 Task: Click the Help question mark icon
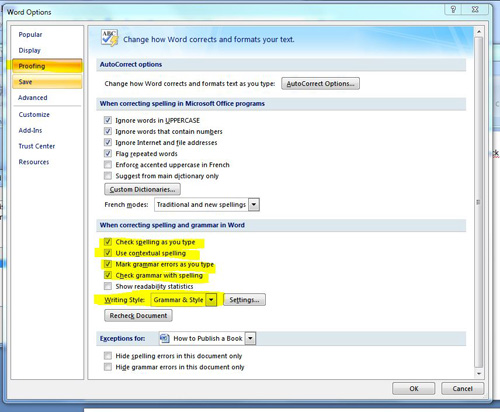(453, 9)
